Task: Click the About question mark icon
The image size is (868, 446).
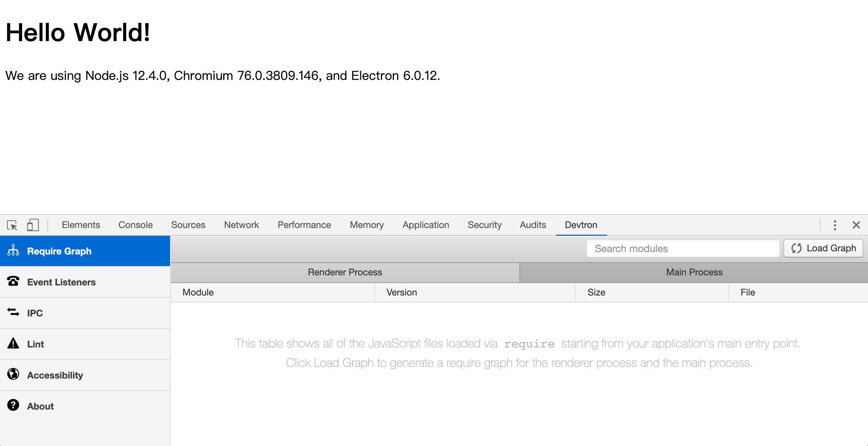Action: click(x=13, y=405)
